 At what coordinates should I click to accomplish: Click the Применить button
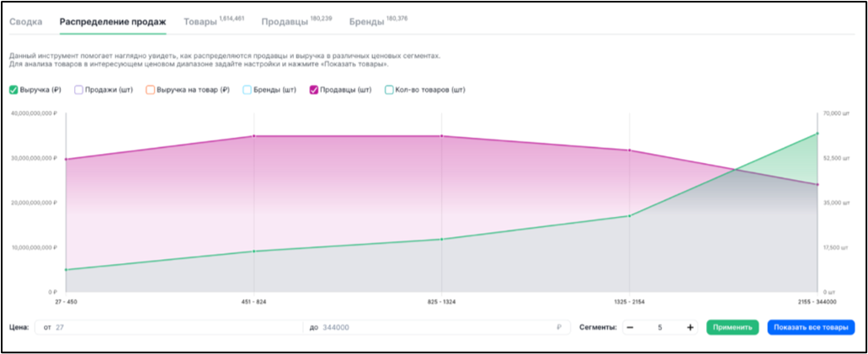732,327
